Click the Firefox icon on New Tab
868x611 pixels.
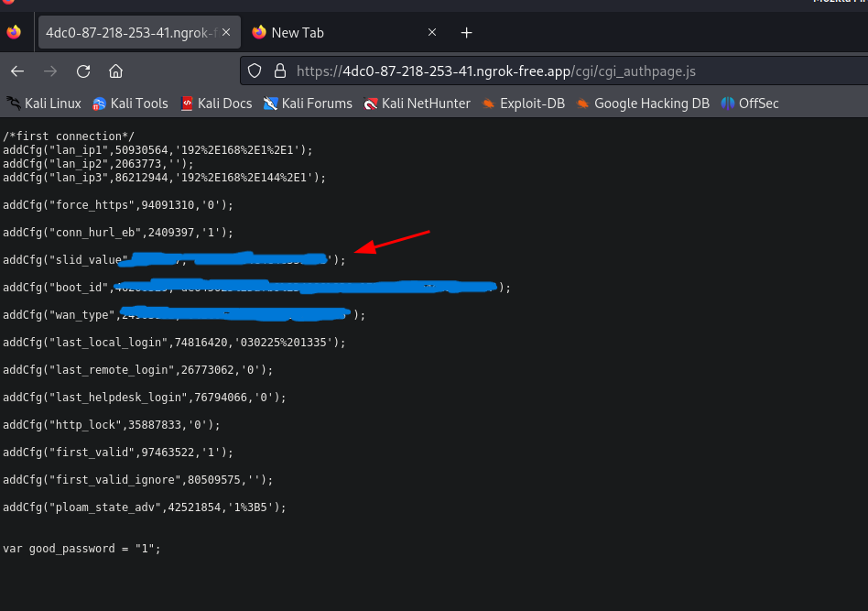click(x=258, y=32)
